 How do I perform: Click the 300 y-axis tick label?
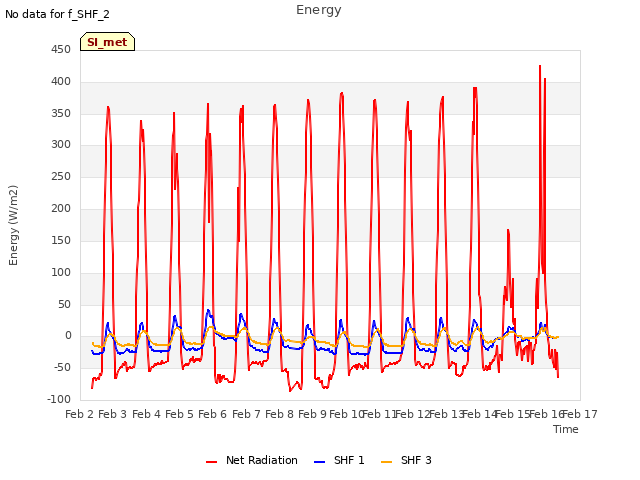[x=61, y=144]
